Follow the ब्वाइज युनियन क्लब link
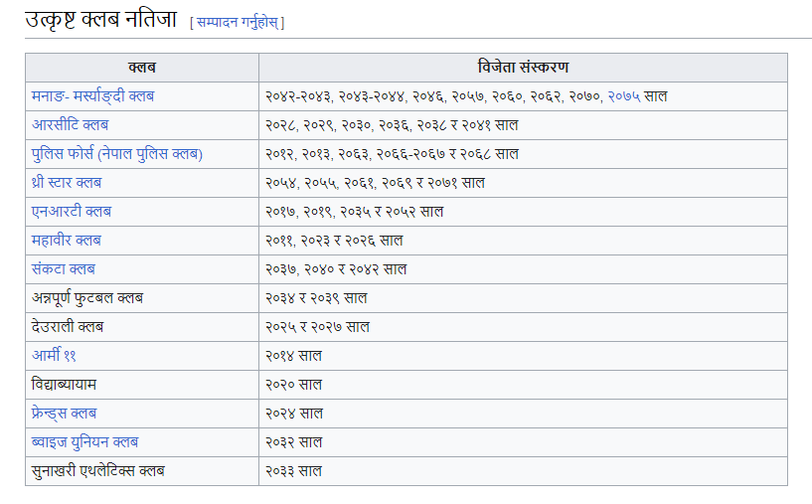The width and height of the screenshot is (812, 504). [84, 442]
